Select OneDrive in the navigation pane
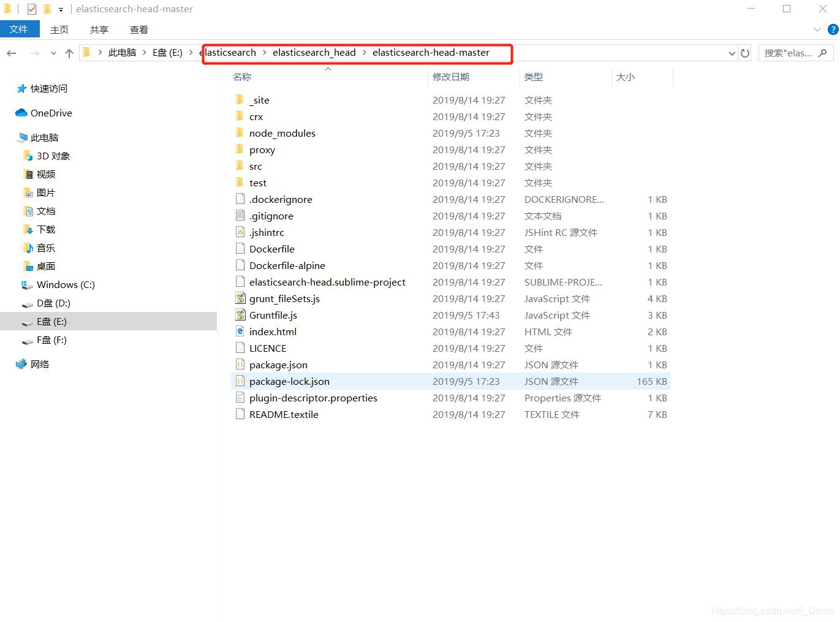The height and width of the screenshot is (622, 840). 51,113
